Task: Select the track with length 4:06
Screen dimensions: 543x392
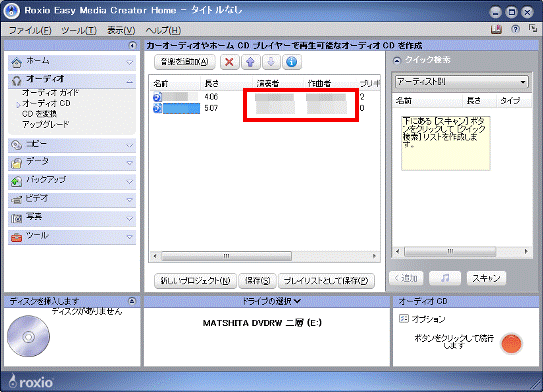Action: click(265, 97)
